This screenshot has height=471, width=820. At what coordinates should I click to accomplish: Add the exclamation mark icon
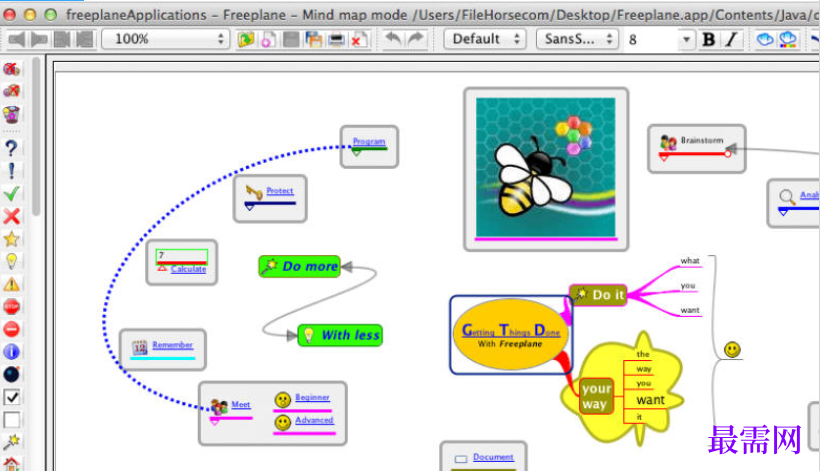click(12, 171)
